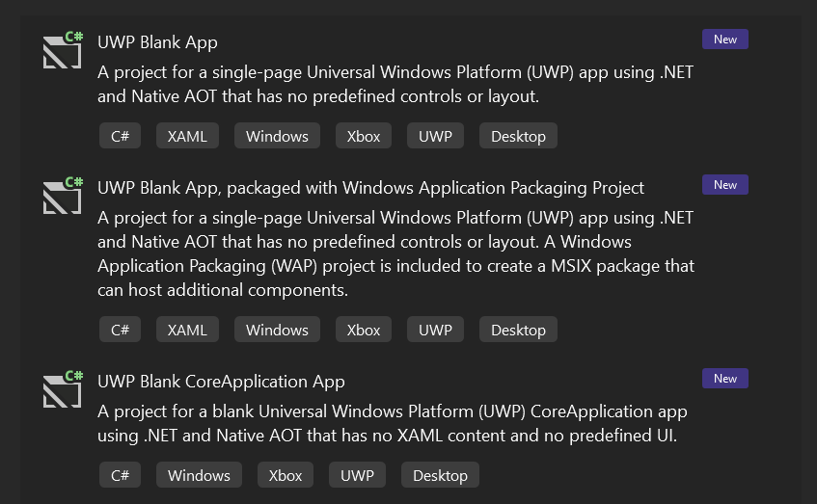The image size is (817, 504).
Task: Click Desktop tag under CoreApplication App template
Action: click(x=440, y=475)
